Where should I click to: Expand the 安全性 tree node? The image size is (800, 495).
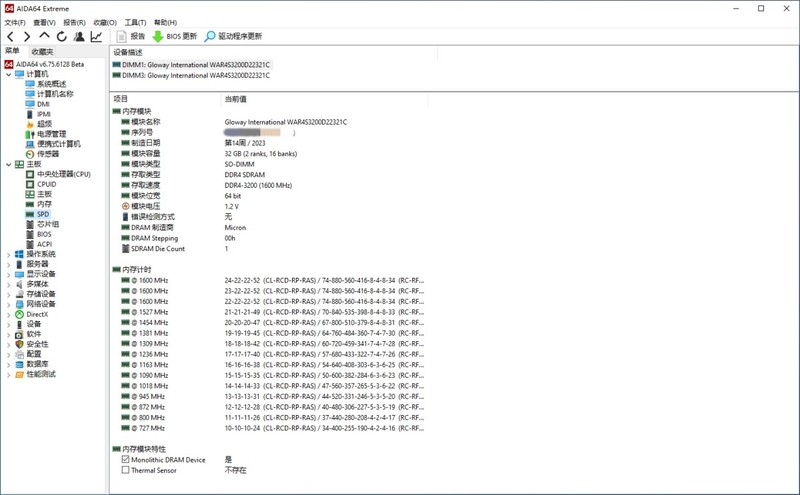(8, 344)
